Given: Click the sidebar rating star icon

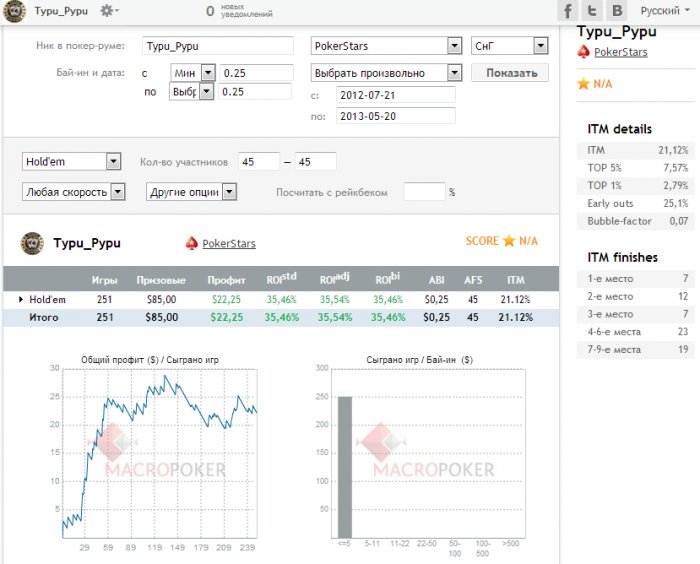Looking at the screenshot, I should click(583, 84).
